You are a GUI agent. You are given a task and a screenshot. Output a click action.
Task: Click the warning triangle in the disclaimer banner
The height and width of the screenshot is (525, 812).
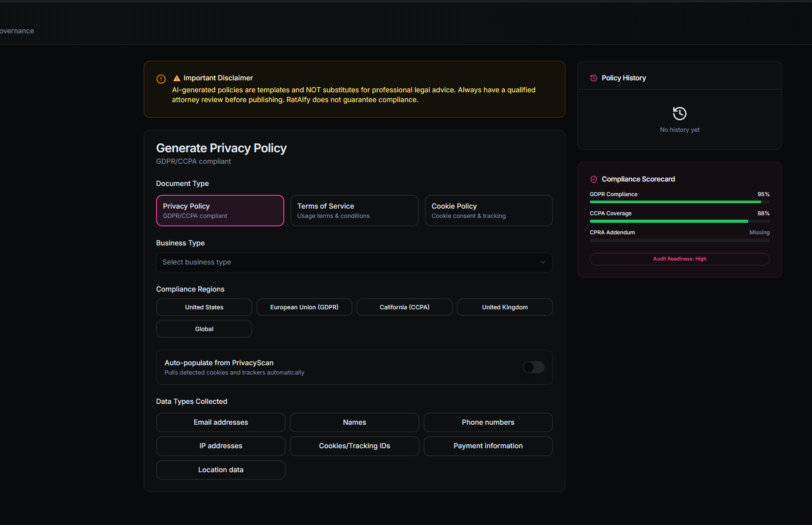point(177,78)
